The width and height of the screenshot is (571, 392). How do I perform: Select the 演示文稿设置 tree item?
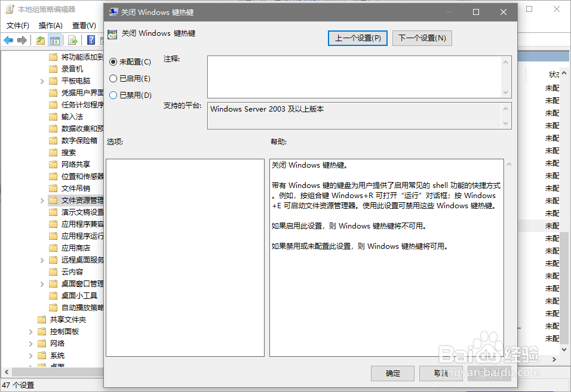pos(76,212)
